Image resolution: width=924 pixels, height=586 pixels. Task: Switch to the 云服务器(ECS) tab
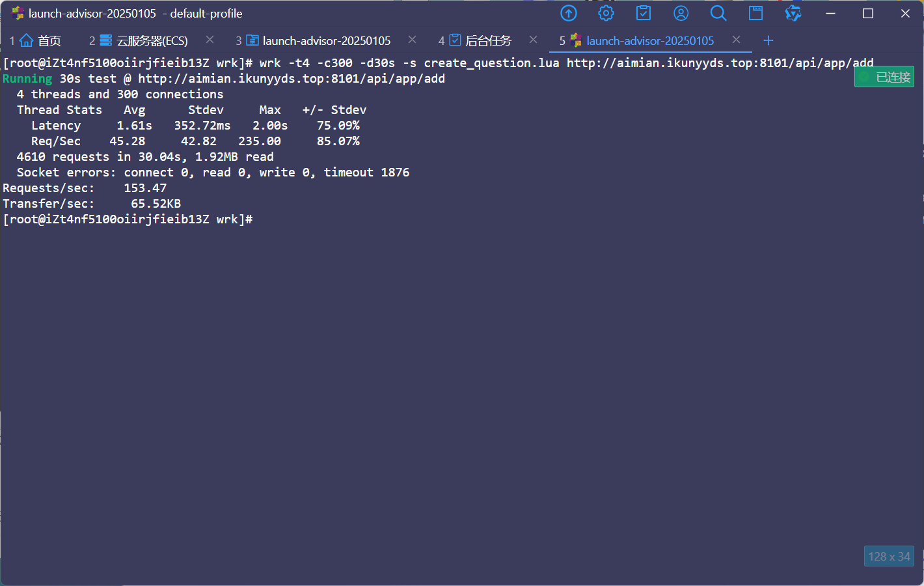click(144, 41)
